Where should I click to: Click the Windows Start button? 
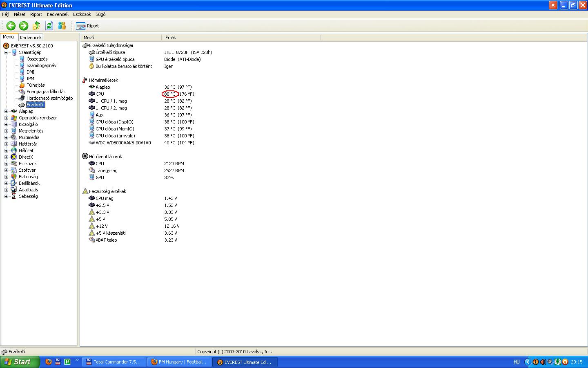[20, 362]
